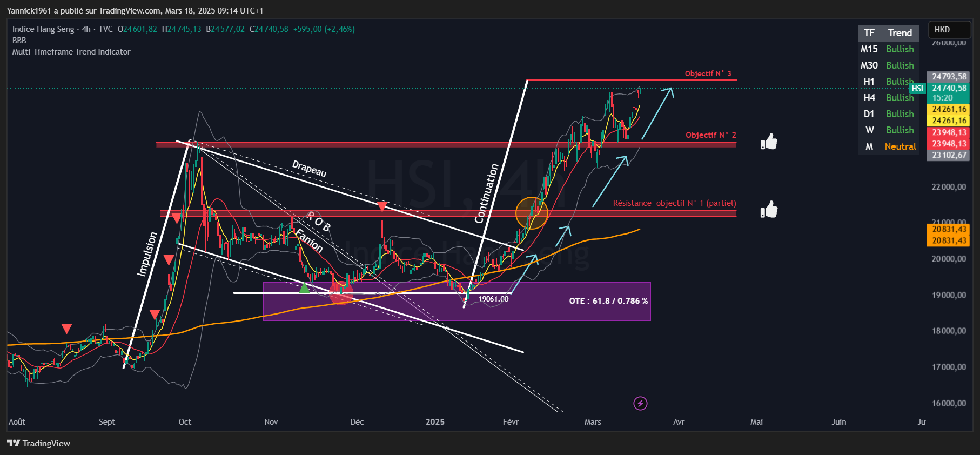The width and height of the screenshot is (980, 455).
Task: Click the Déc label on time axis
Action: click(x=357, y=422)
